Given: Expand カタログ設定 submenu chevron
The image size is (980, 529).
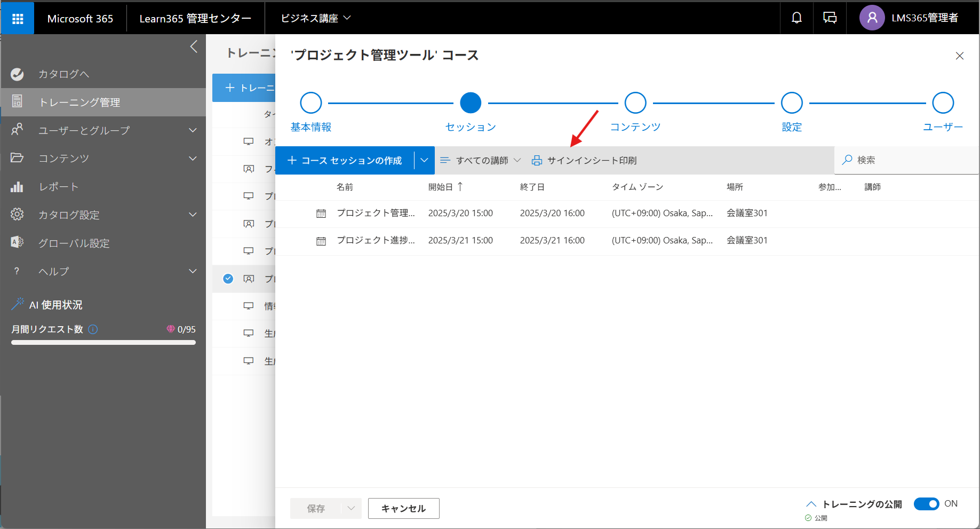Looking at the screenshot, I should 193,215.
